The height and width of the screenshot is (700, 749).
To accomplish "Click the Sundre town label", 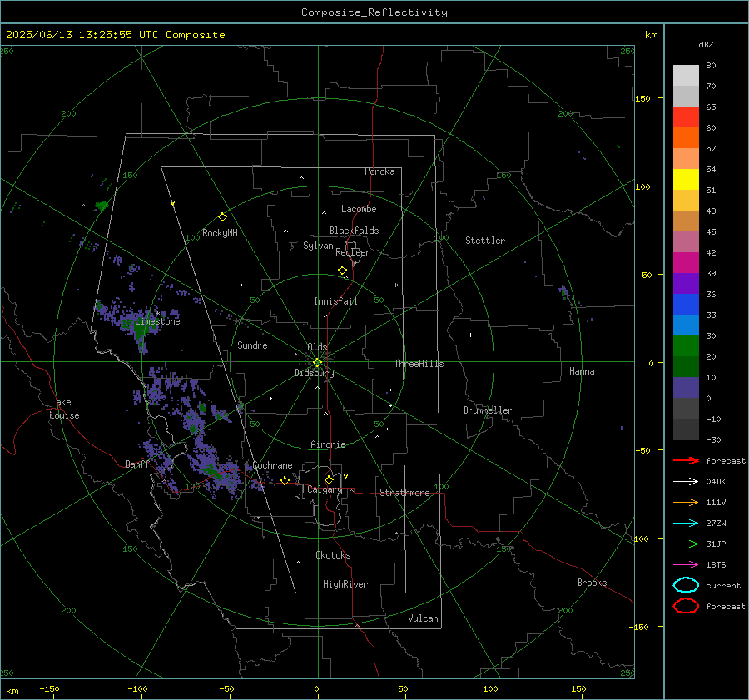I will click(x=252, y=345).
